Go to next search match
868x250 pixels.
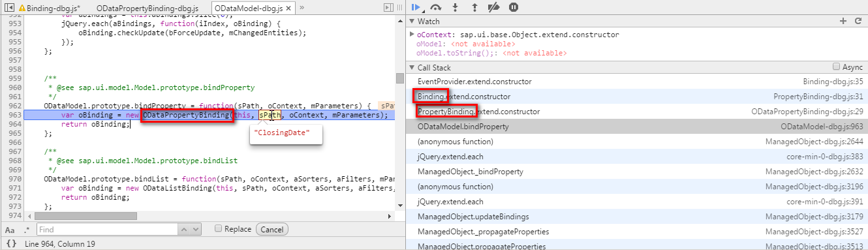pyautogui.click(x=195, y=230)
